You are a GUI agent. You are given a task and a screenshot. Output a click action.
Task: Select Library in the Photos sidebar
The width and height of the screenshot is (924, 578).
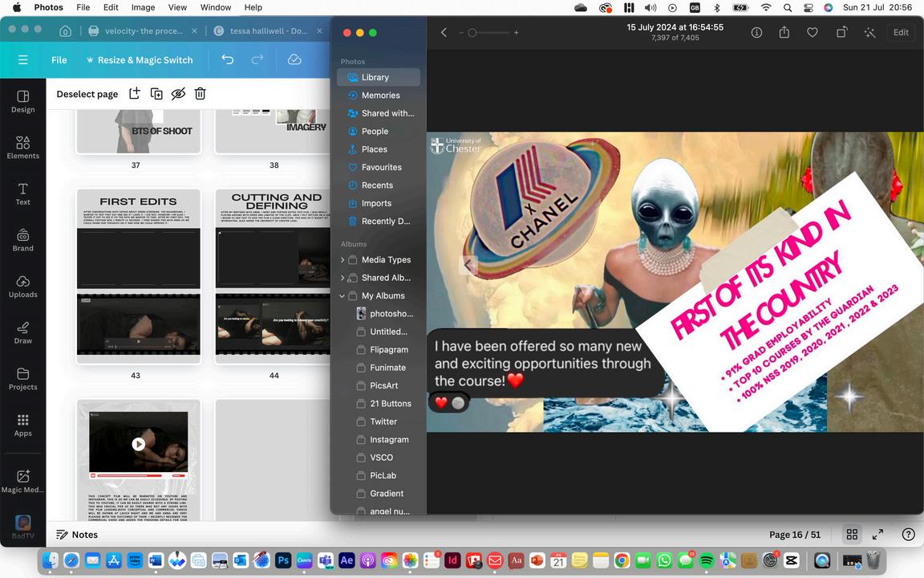click(x=379, y=77)
